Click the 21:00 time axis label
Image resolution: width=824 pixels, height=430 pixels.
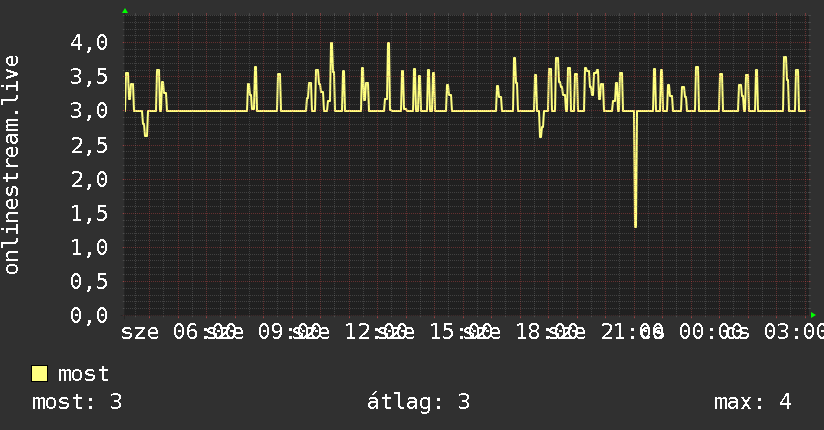coord(632,332)
